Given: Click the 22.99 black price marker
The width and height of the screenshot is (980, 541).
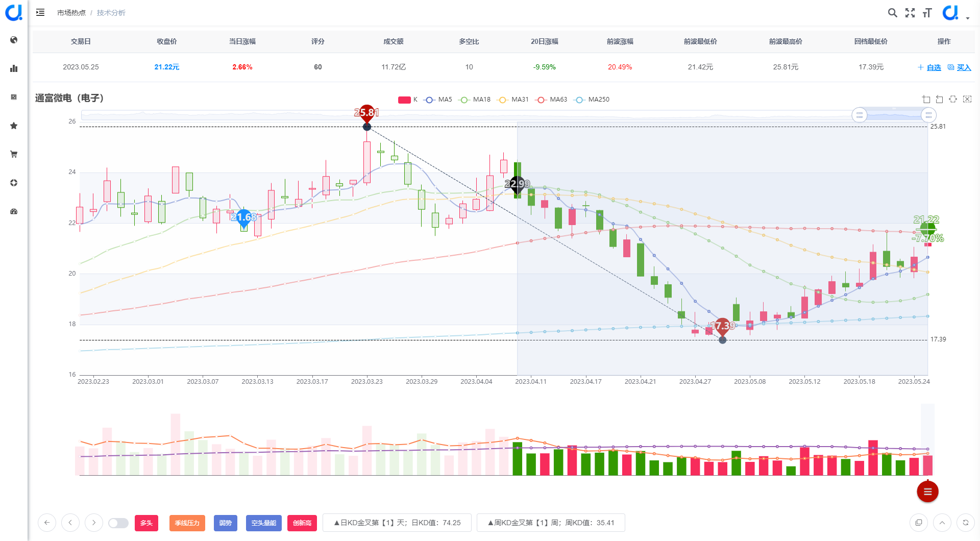Looking at the screenshot, I should 517,184.
